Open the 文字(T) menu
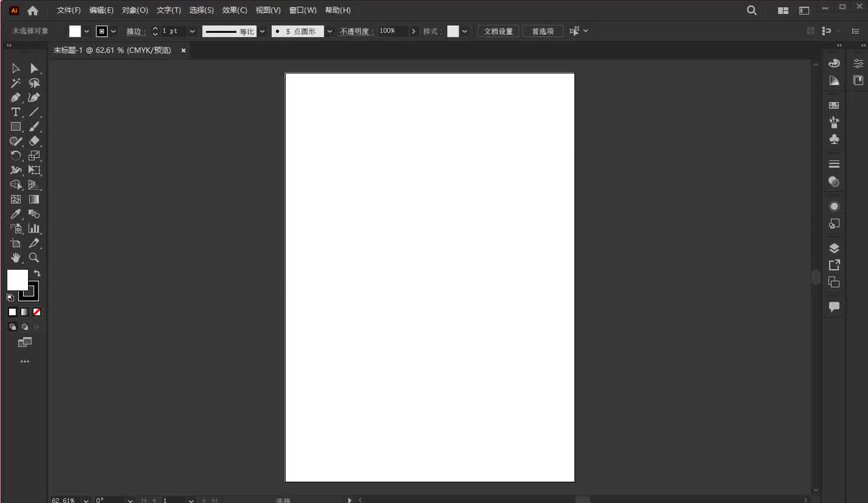This screenshot has width=868, height=503. coord(168,10)
